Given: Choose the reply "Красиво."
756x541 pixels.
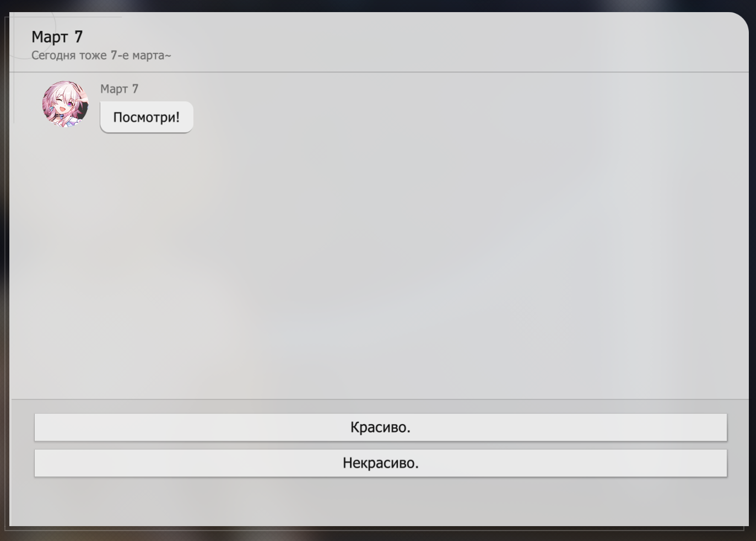Looking at the screenshot, I should tap(380, 427).
